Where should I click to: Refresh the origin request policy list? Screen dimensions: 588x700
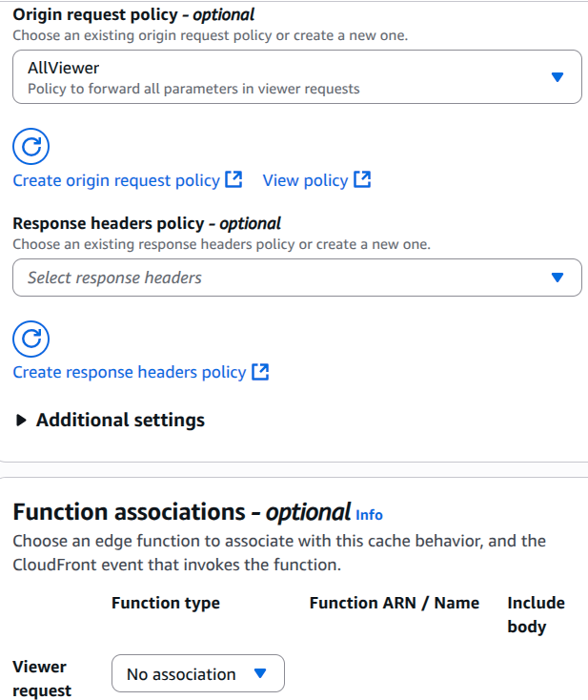[30, 146]
